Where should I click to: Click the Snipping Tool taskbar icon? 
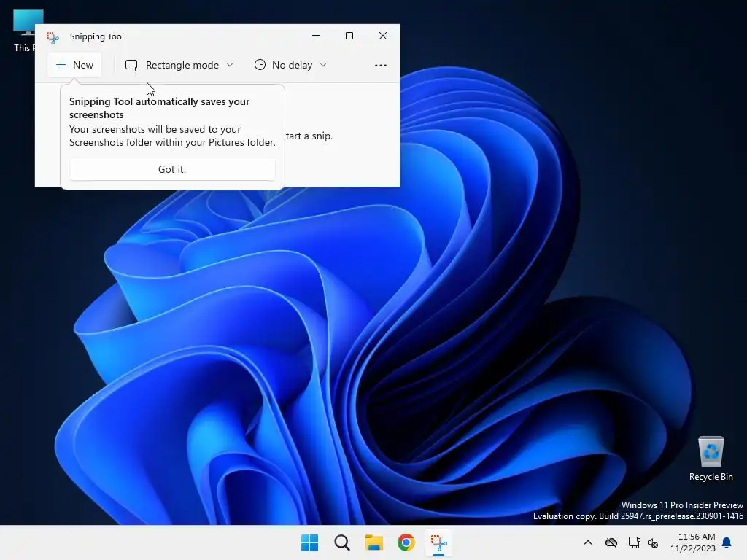click(x=438, y=542)
